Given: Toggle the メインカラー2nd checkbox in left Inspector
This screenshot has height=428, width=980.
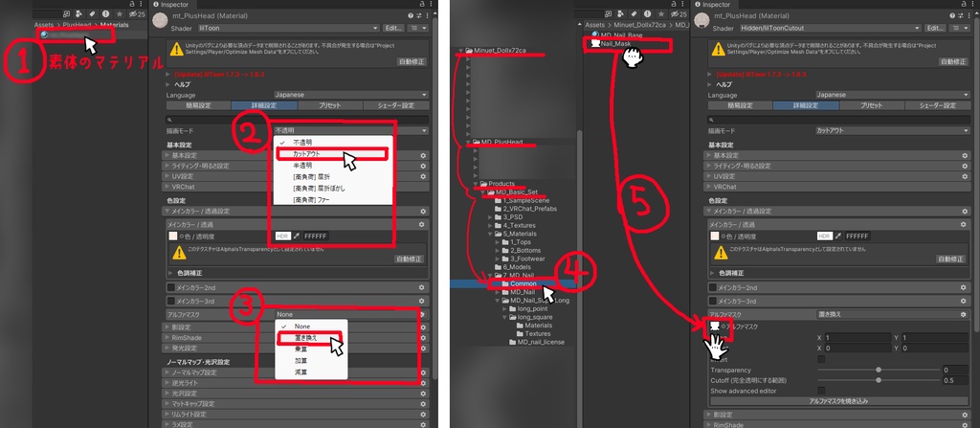Looking at the screenshot, I should click(170, 287).
